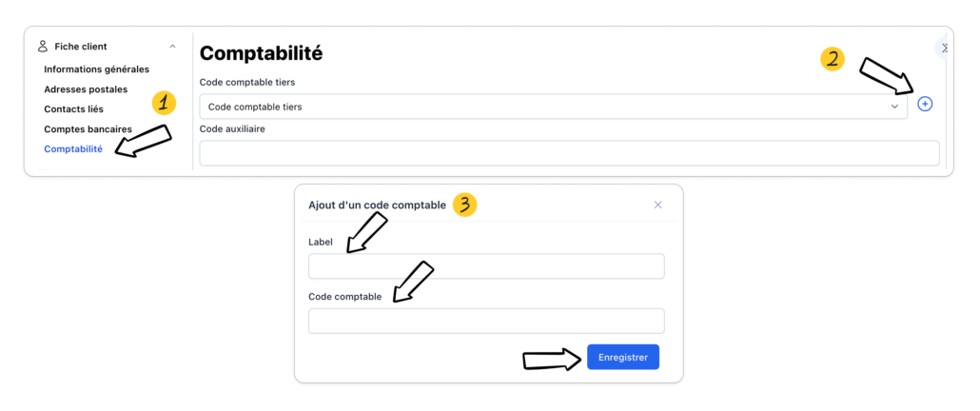Open Comptes bancaires section
The height and width of the screenshot is (411, 980).
coord(88,129)
